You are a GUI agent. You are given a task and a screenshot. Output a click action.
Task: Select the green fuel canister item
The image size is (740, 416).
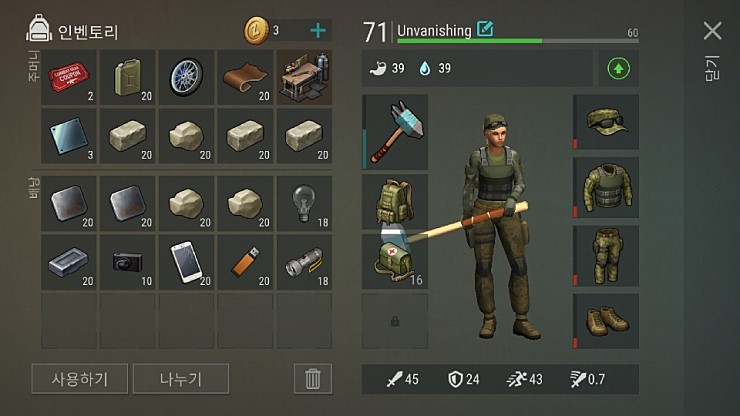127,77
